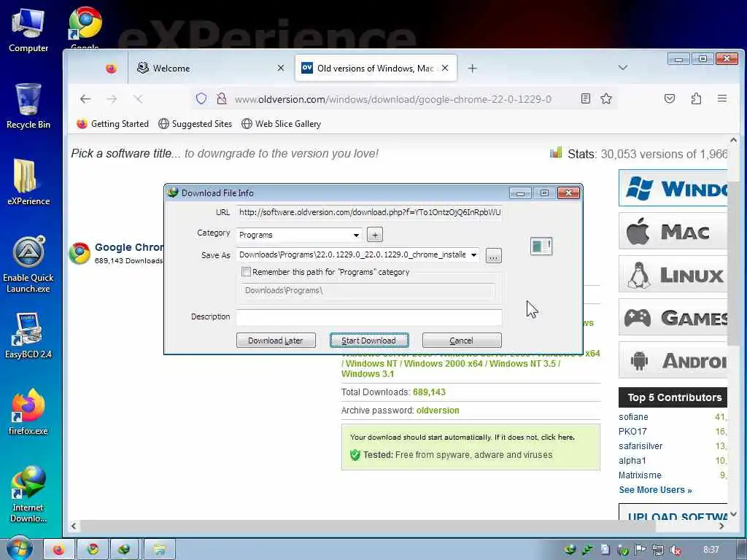Close the Welcome tab
Screen dimensions: 747x560
pyautogui.click(x=281, y=68)
